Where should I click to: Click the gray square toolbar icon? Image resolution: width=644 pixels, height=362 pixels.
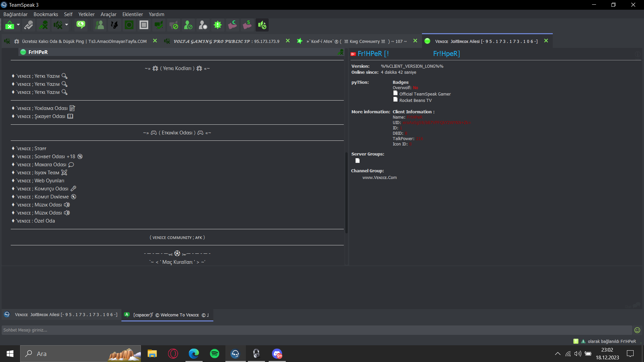click(144, 25)
